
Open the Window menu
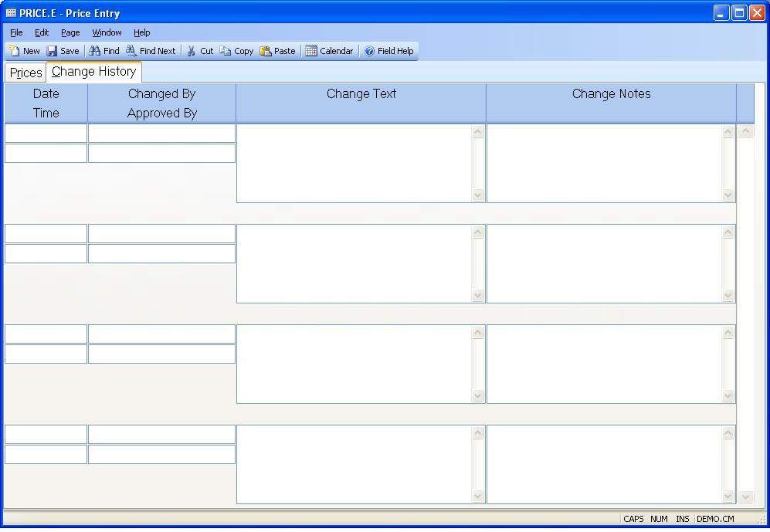tap(107, 32)
